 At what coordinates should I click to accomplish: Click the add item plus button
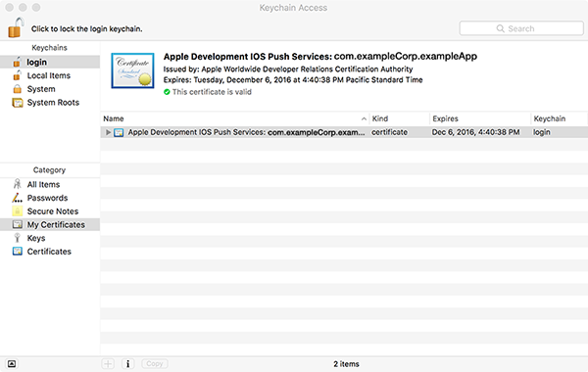pos(108,364)
